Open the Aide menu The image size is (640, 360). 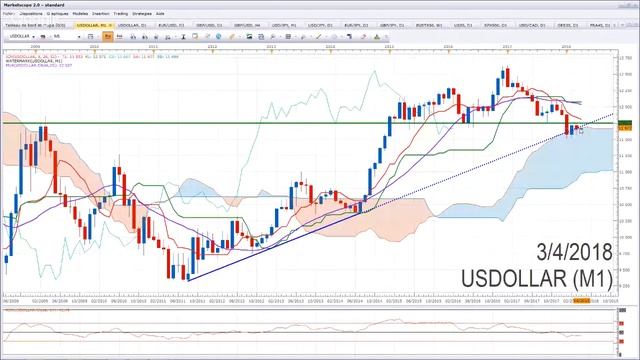(160, 13)
